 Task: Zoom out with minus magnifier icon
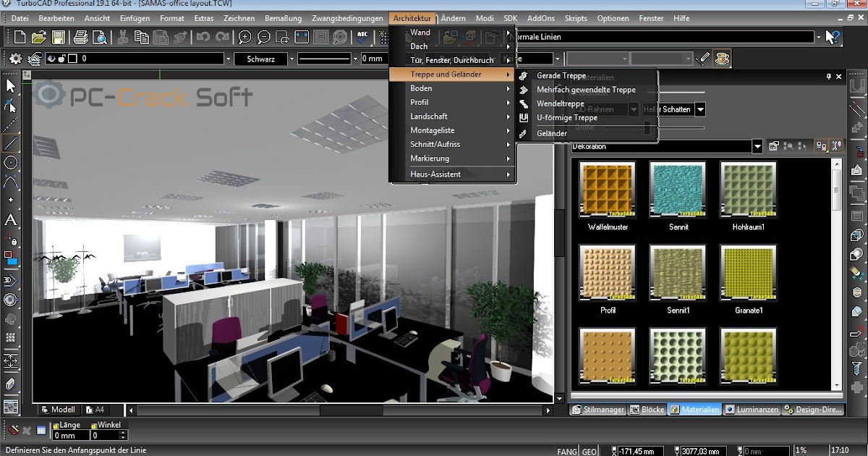click(264, 37)
